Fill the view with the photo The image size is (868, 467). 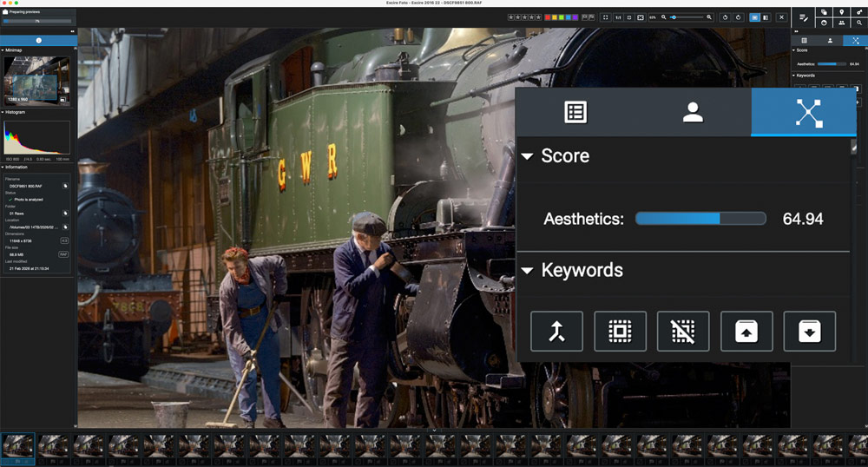pos(640,17)
